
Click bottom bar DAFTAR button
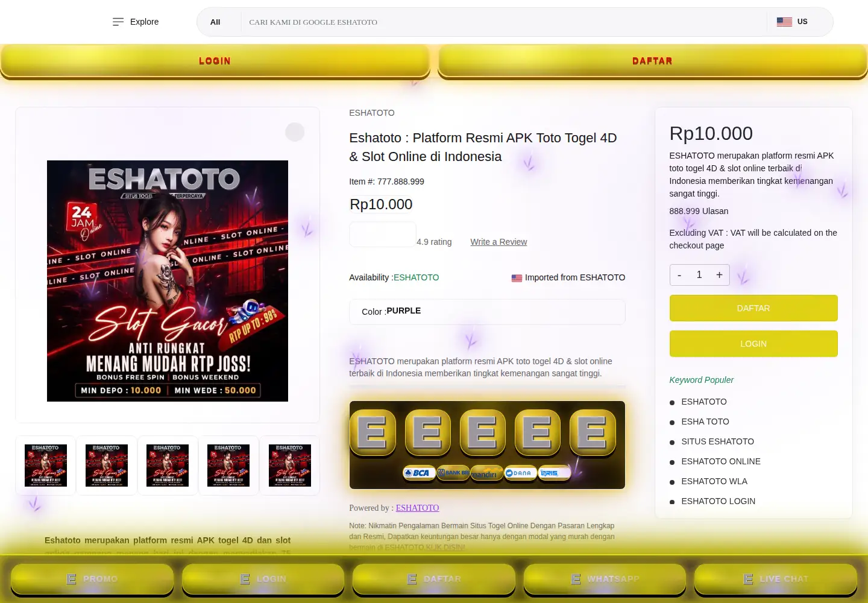434,579
